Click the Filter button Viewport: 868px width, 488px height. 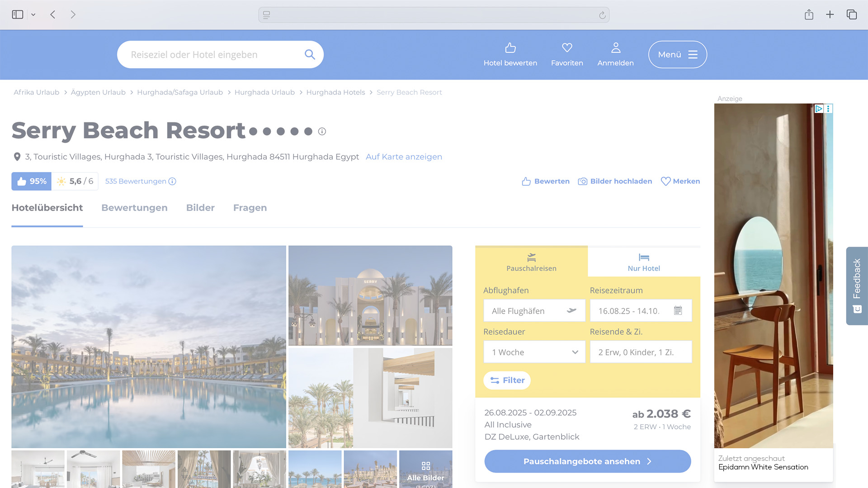point(507,380)
